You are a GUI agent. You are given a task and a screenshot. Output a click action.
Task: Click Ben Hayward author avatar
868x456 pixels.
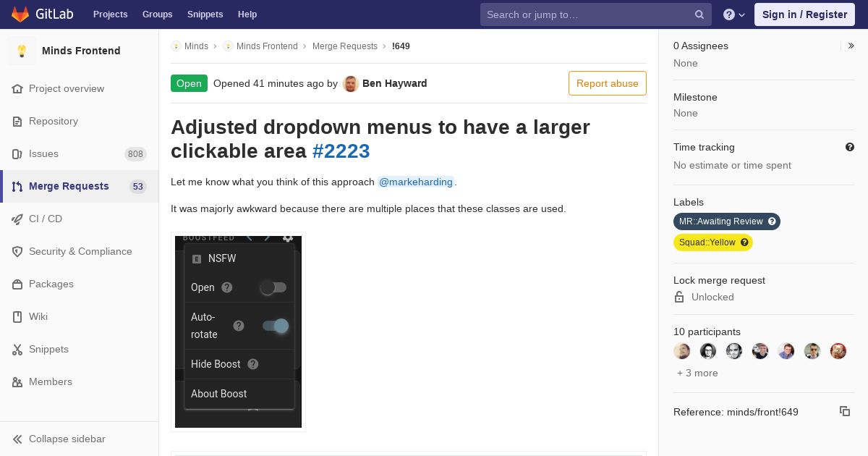351,83
